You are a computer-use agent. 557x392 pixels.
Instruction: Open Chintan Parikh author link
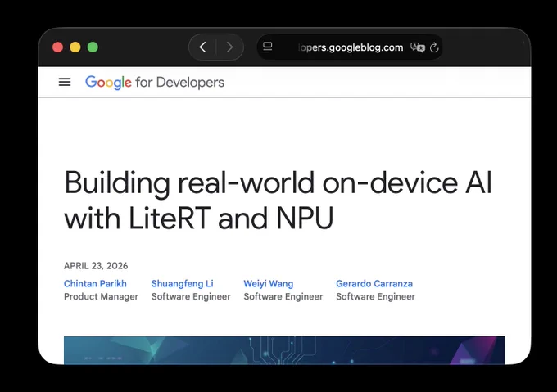[x=95, y=283]
